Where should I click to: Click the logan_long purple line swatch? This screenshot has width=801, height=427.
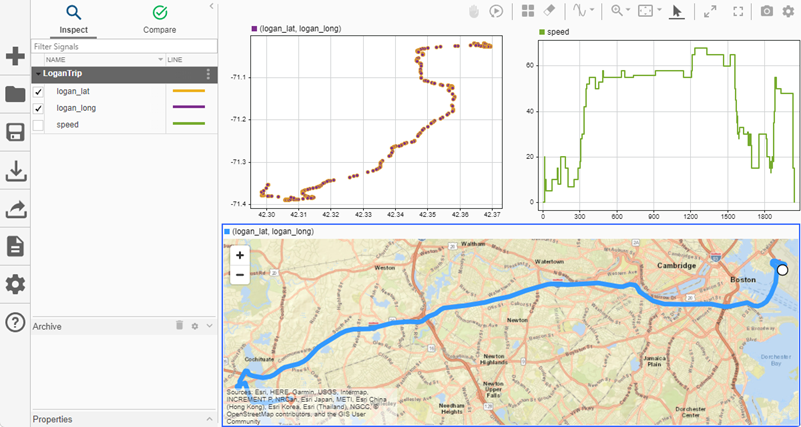click(x=189, y=107)
